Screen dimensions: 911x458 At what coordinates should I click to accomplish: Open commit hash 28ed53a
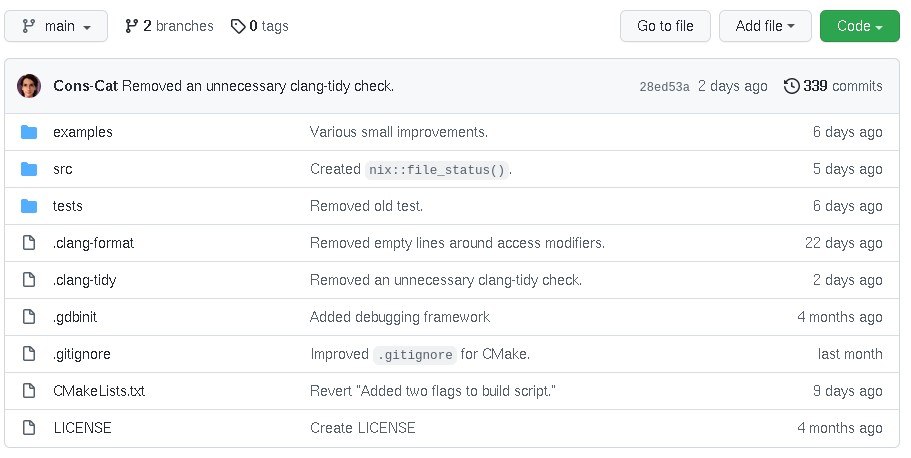pyautogui.click(x=664, y=87)
